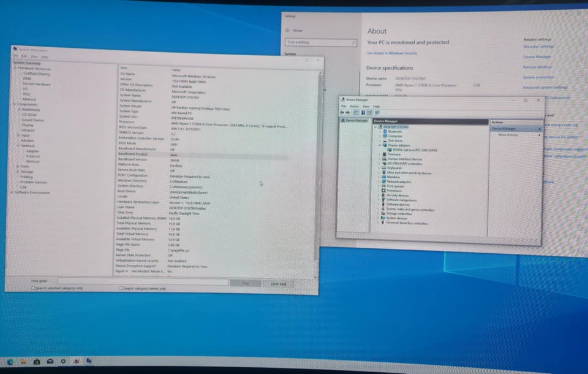Select Monitors in the Device Manager tree
588x374 pixels.
pos(393,177)
